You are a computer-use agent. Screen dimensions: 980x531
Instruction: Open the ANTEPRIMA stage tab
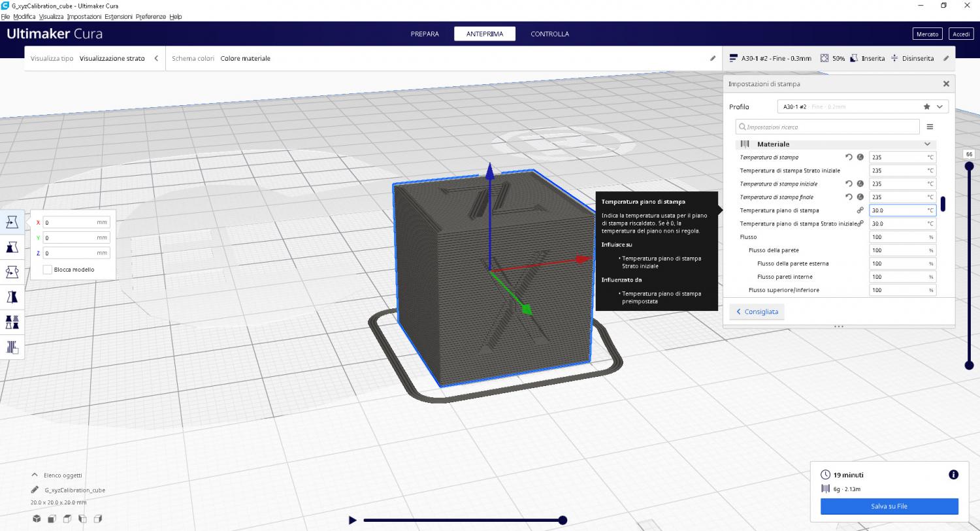(x=485, y=34)
